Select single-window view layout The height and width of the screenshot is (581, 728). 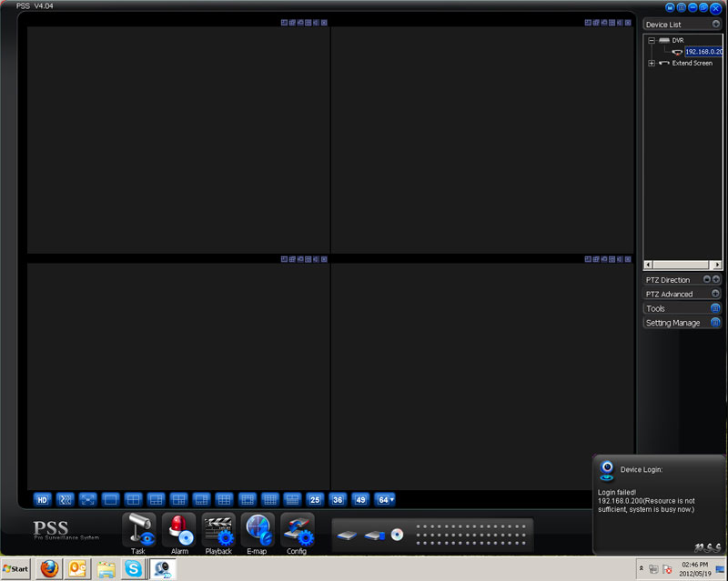(x=111, y=499)
